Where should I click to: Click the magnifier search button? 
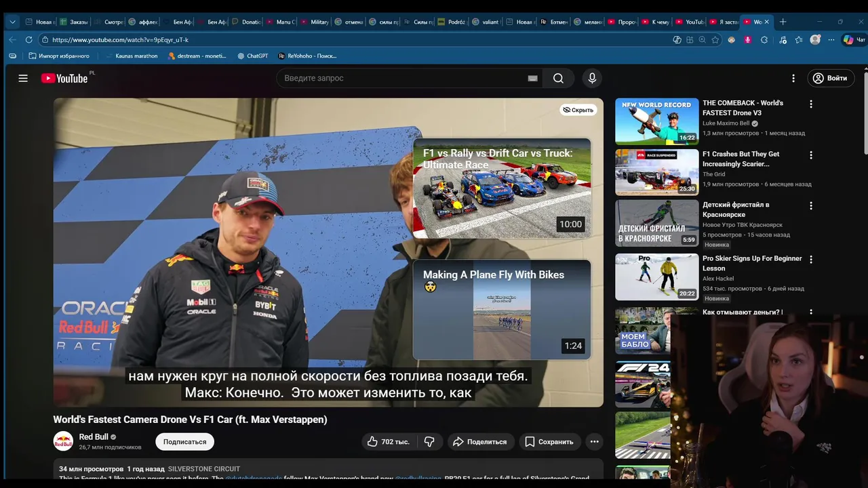(558, 78)
